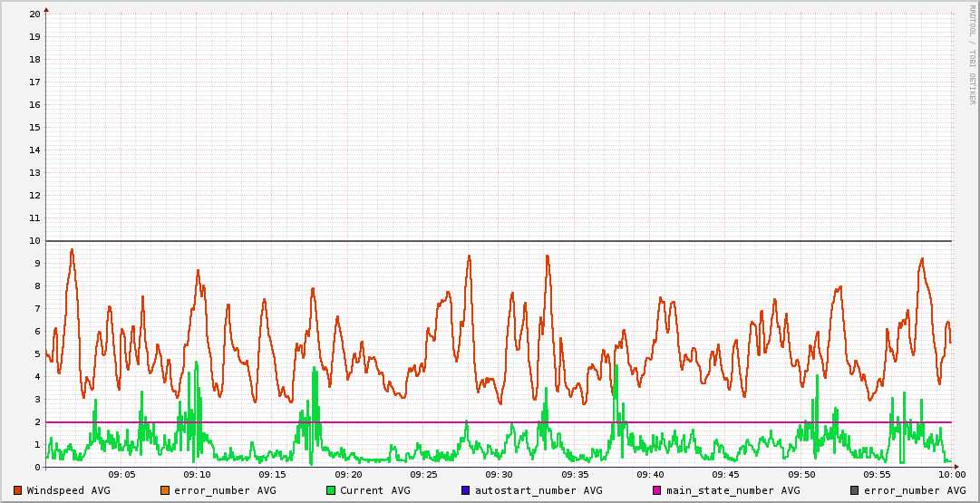The height and width of the screenshot is (503, 980).
Task: Click the red Windspeed AVG legend swatch
Action: pyautogui.click(x=17, y=490)
